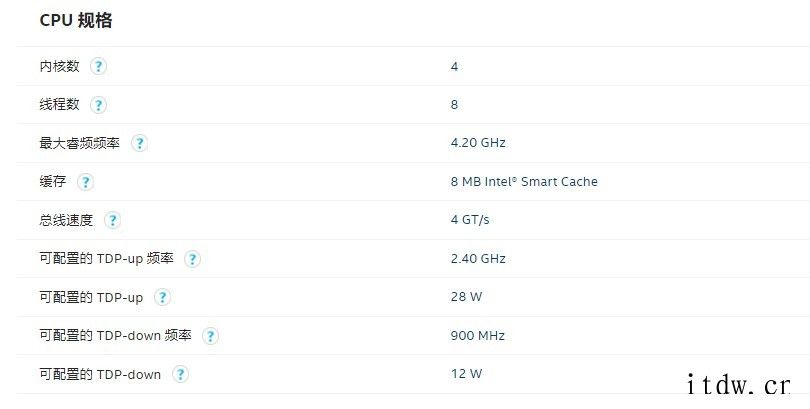810x409 pixels.
Task: Click the 4 GT/s bus speed value
Action: click(470, 219)
